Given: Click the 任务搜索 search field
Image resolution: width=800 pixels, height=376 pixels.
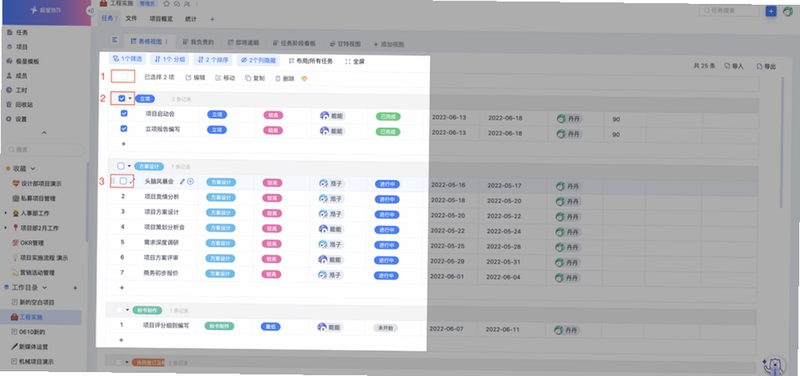Looking at the screenshot, I should [728, 10].
